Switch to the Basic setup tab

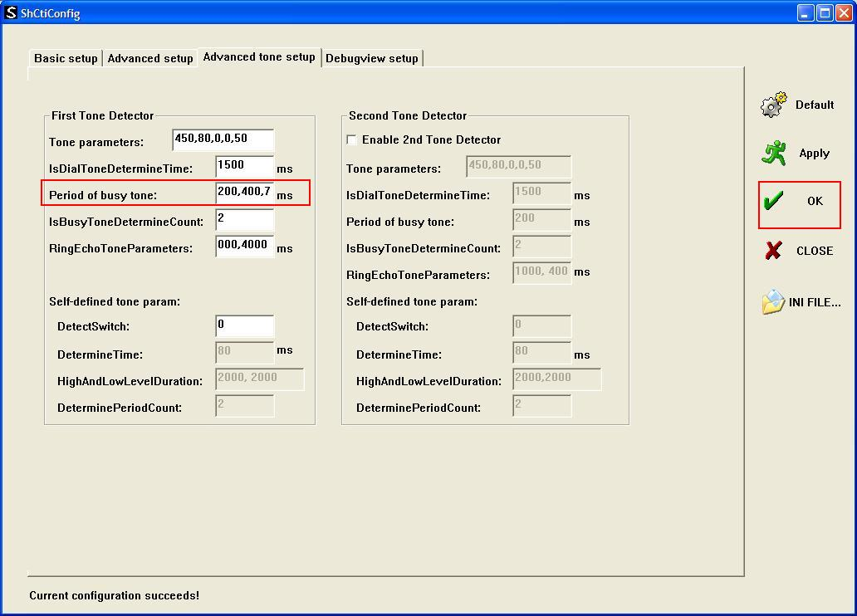66,58
